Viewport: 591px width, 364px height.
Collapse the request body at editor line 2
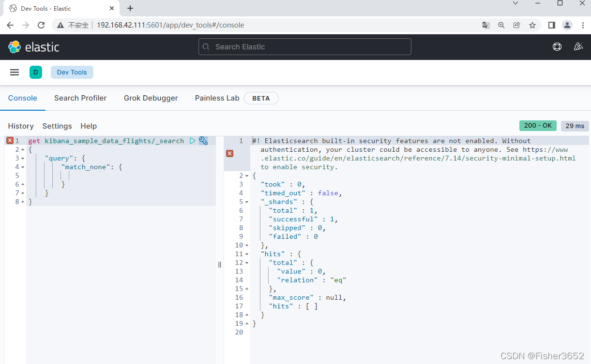pyautogui.click(x=22, y=149)
